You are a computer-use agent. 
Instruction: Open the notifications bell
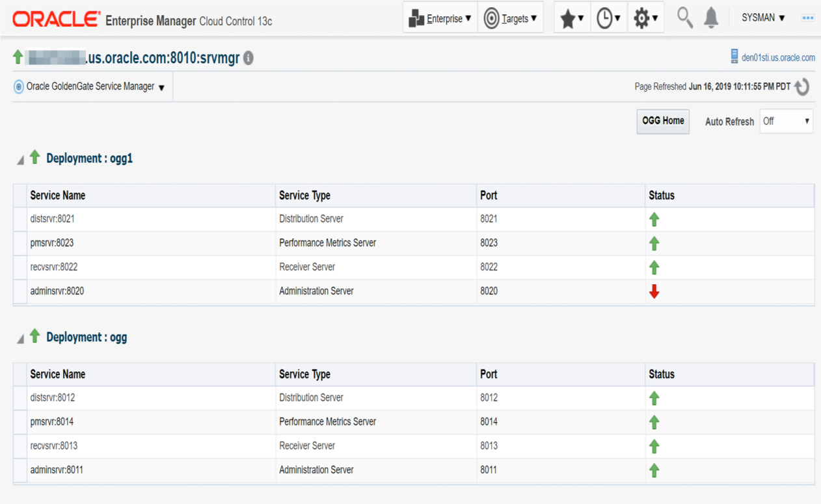(711, 18)
